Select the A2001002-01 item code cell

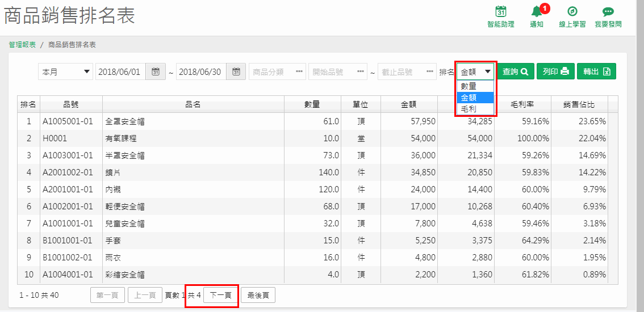[x=71, y=172]
